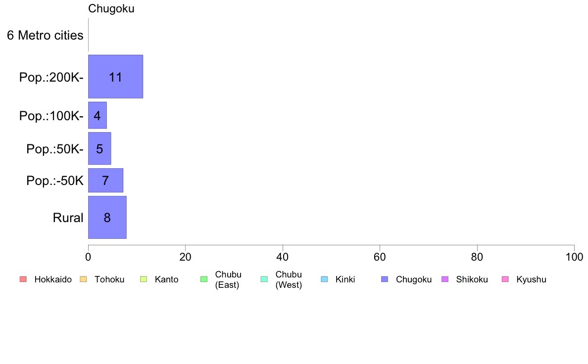Click the Kyushu pink legend swatch
The height and width of the screenshot is (364, 588).
click(x=505, y=279)
